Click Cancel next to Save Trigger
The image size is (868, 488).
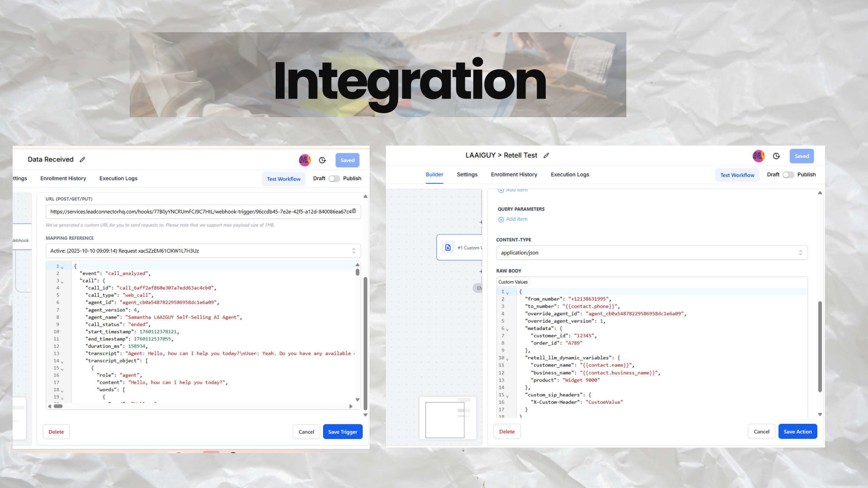point(306,432)
